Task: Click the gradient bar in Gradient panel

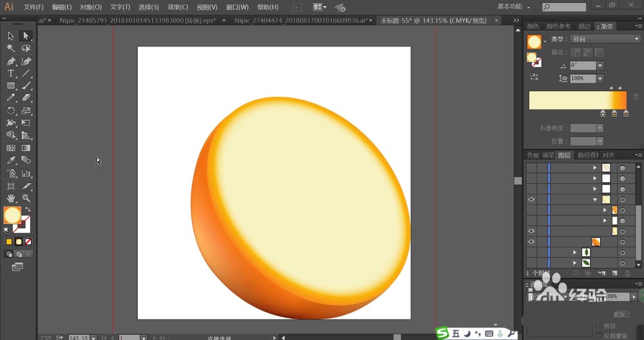Action: point(578,100)
